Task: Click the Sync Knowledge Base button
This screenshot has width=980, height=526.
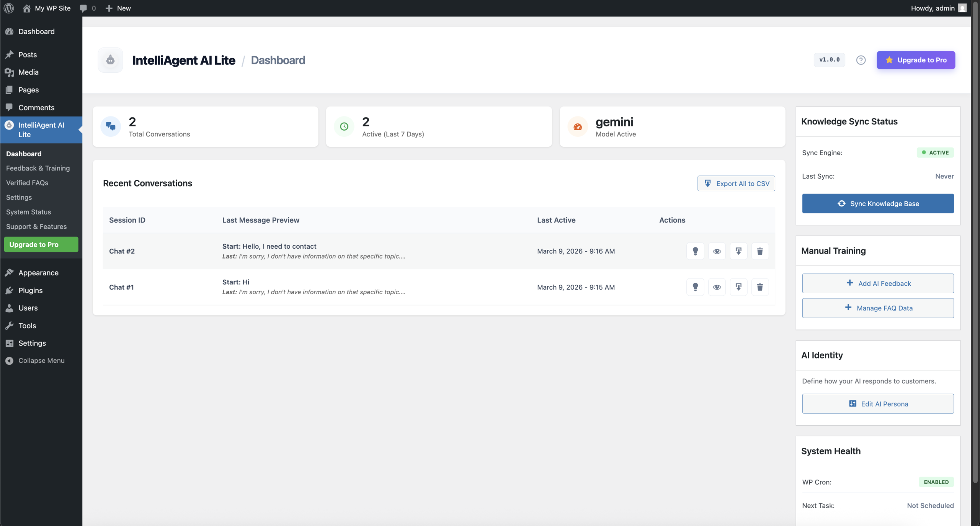Action: pyautogui.click(x=878, y=203)
